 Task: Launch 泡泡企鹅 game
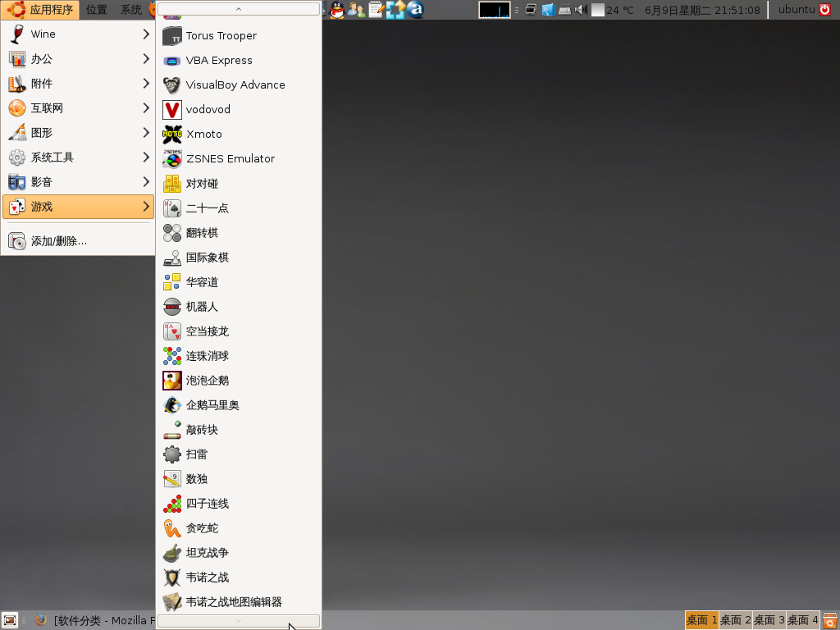[x=239, y=381]
